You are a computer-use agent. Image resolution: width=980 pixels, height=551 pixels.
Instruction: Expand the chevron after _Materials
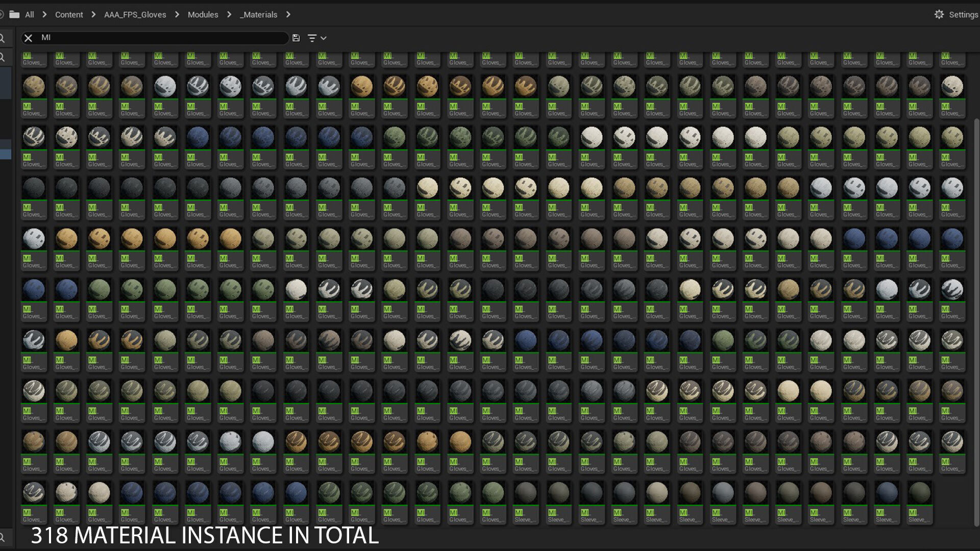click(288, 15)
